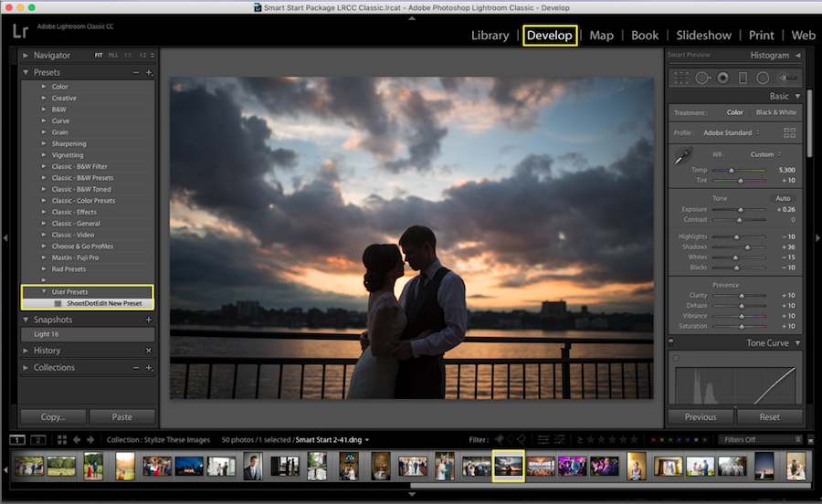Expand the History panel
The width and height of the screenshot is (822, 504).
[26, 351]
